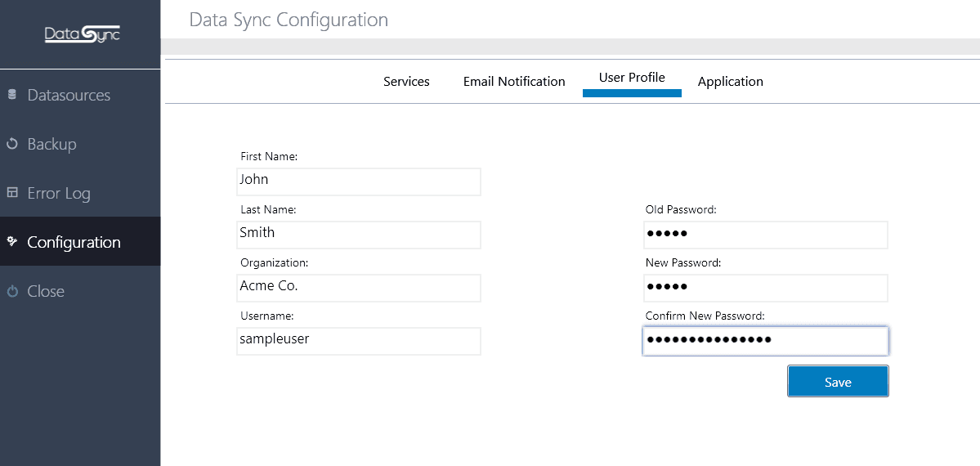Click the Data Sync Configuration heading
The image size is (980, 466).
(289, 20)
